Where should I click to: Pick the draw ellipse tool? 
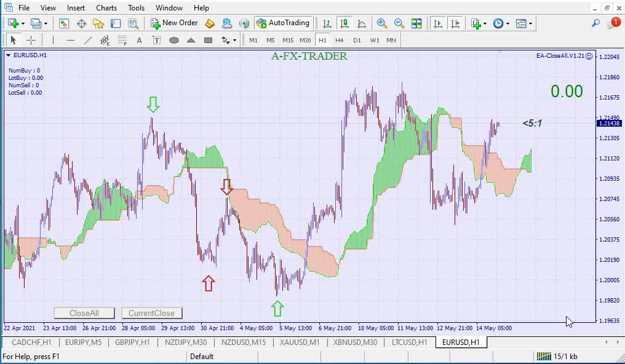[x=174, y=41]
